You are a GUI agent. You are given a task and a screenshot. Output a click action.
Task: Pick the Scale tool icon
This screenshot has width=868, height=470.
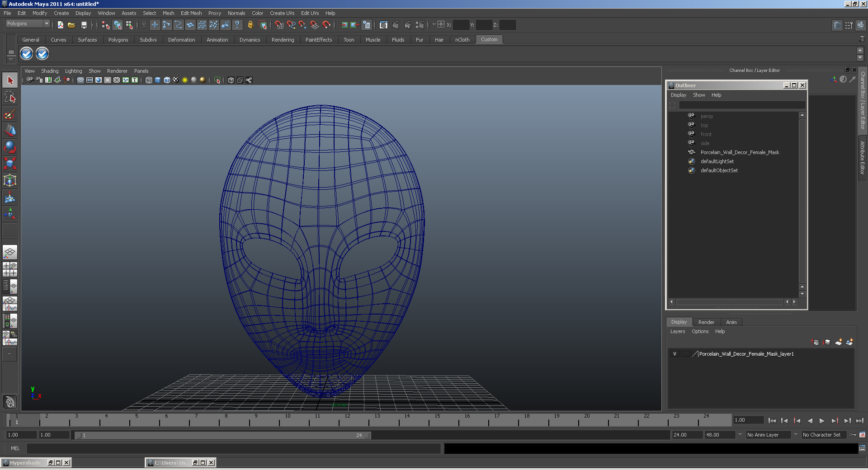click(x=10, y=163)
